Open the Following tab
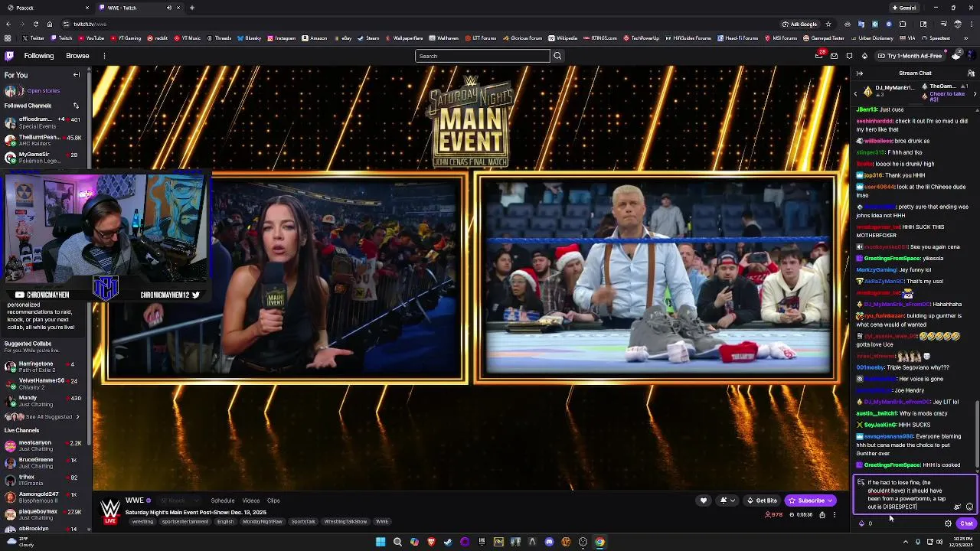The width and height of the screenshot is (980, 551). (x=38, y=56)
